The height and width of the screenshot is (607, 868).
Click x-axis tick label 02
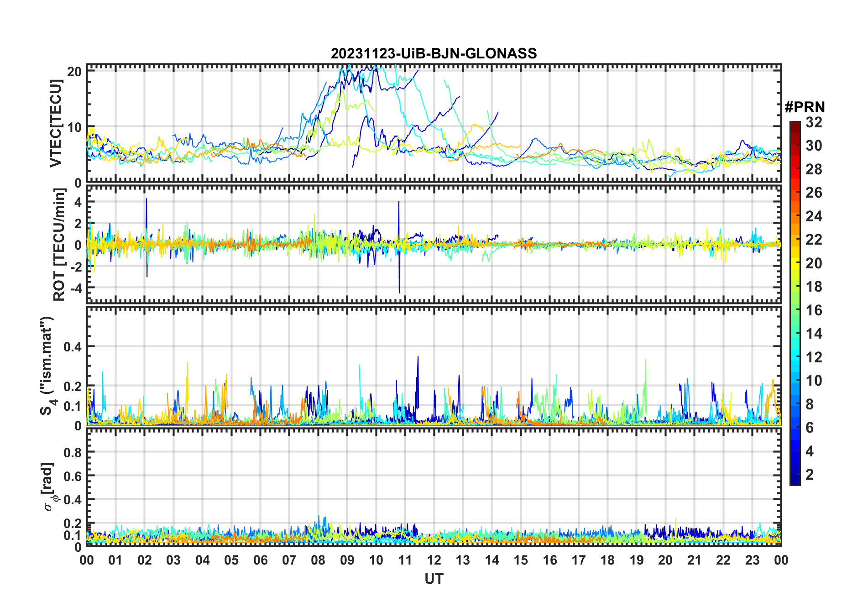tap(145, 560)
